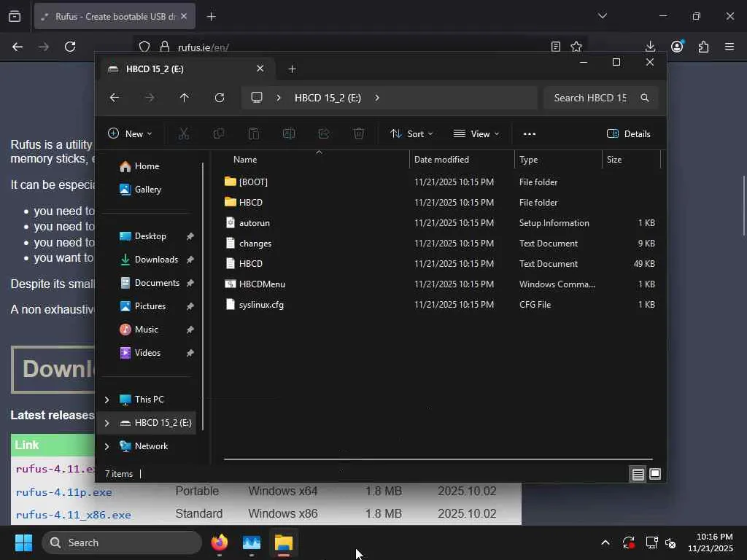
Task: Open a new Firefox tab
Action: point(212,17)
